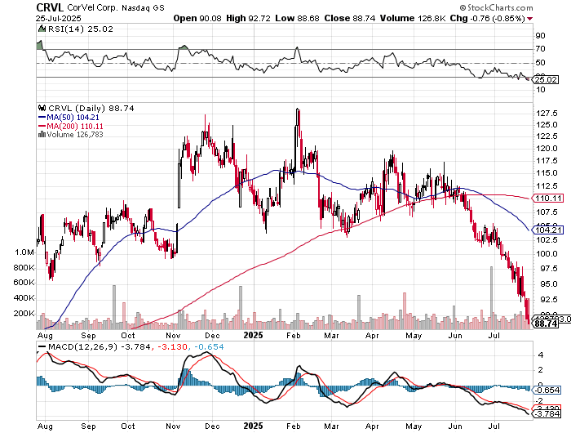Click the Low 88.68 value

297,18
